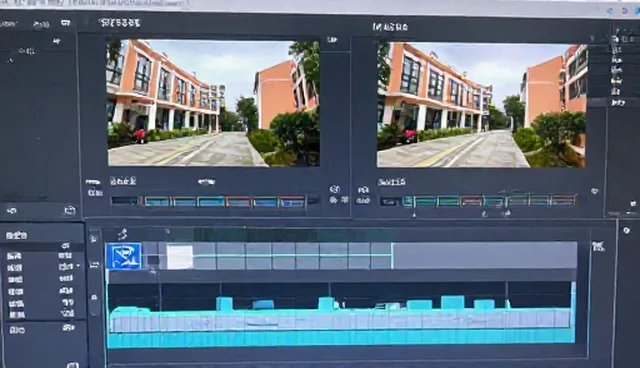Click the cube icon right of left monitor's clip strip
Image resolution: width=640 pixels, height=368 pixels.
[334, 189]
